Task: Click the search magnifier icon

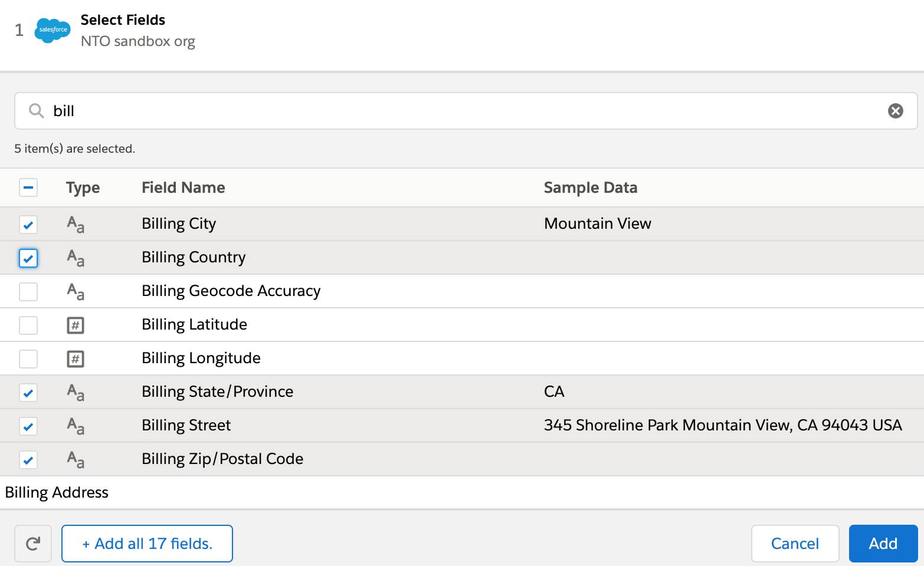Action: (37, 111)
